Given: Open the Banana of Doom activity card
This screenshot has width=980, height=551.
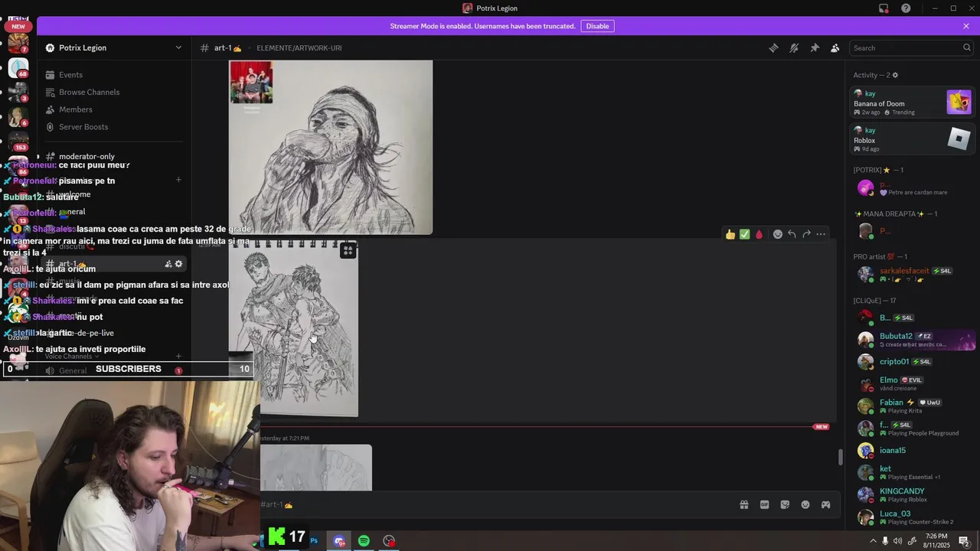Looking at the screenshot, I should [x=912, y=102].
